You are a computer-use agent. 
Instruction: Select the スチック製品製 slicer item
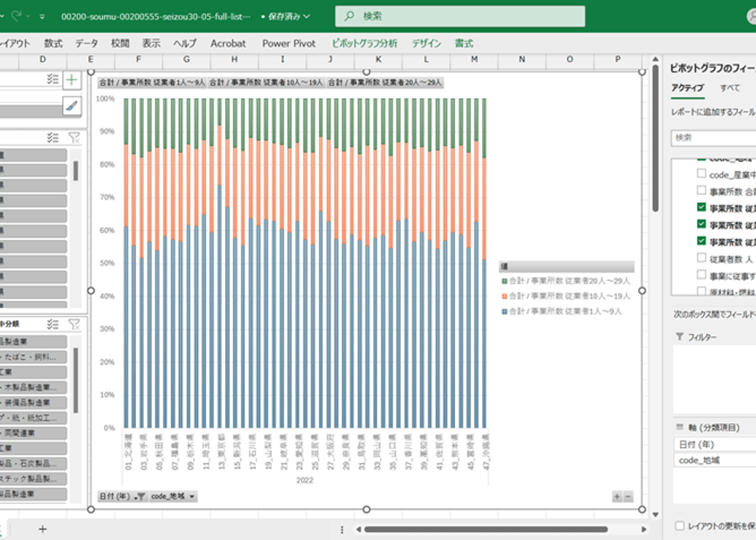(33, 479)
